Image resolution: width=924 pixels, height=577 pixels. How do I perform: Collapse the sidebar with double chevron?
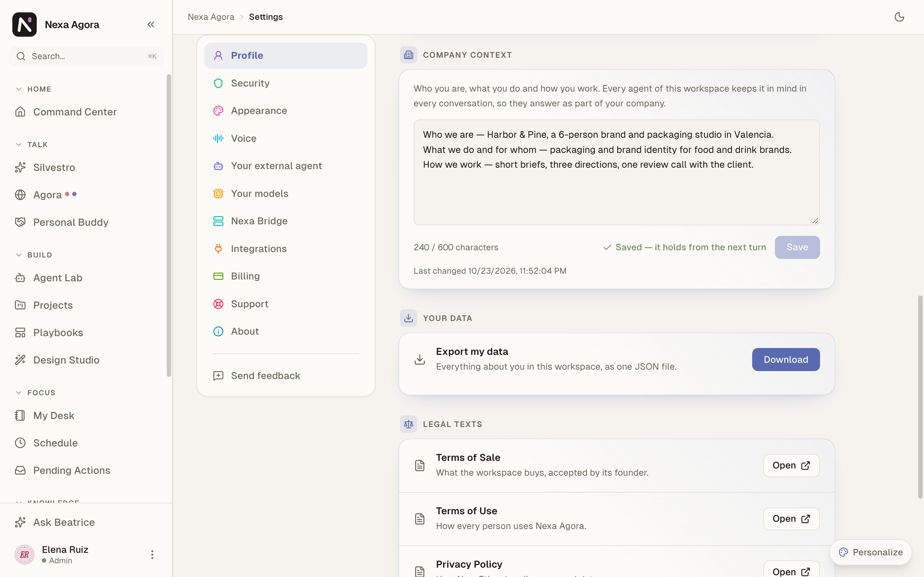(151, 25)
